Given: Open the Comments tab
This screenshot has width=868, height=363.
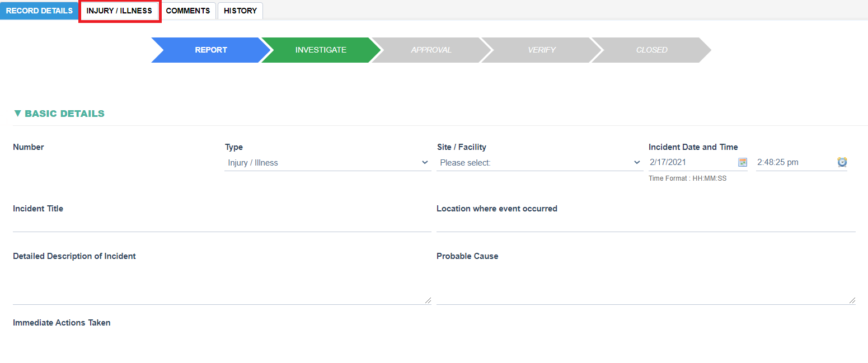Looking at the screenshot, I should click(x=188, y=11).
